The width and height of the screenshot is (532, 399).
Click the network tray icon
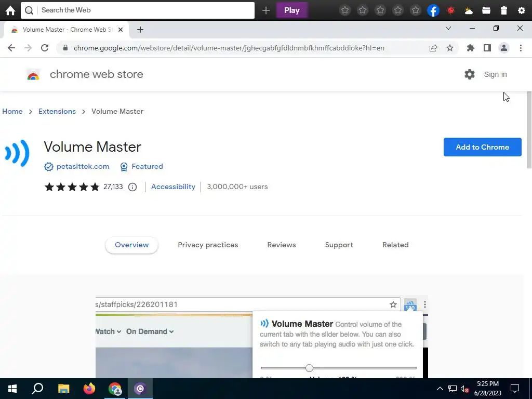(453, 389)
